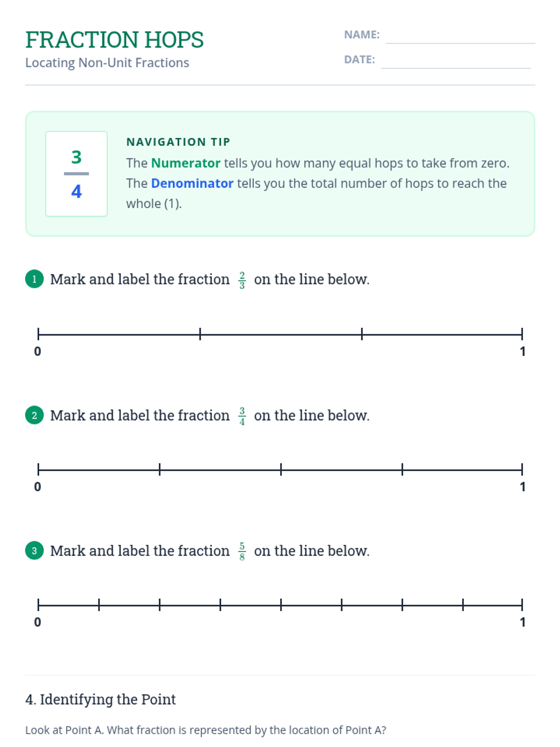The height and width of the screenshot is (747, 560).
Task: Click the third tick mark on the fourths line
Action: [x=402, y=470]
